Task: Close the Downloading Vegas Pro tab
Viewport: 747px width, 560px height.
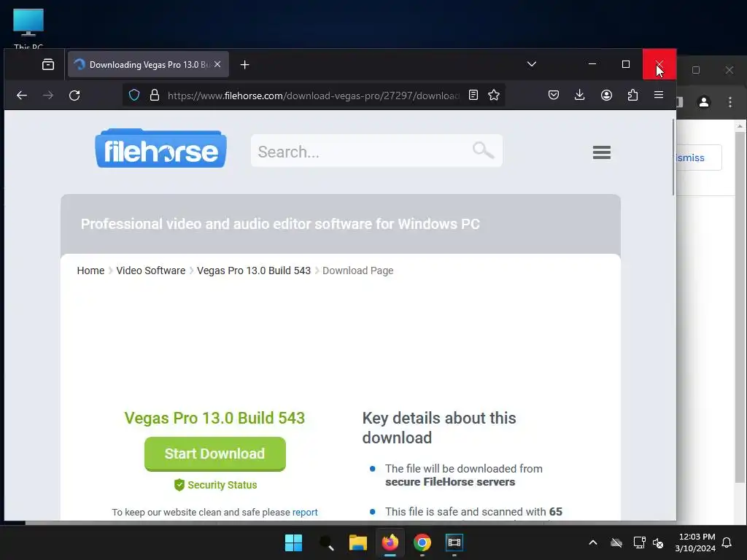Action: (x=217, y=64)
